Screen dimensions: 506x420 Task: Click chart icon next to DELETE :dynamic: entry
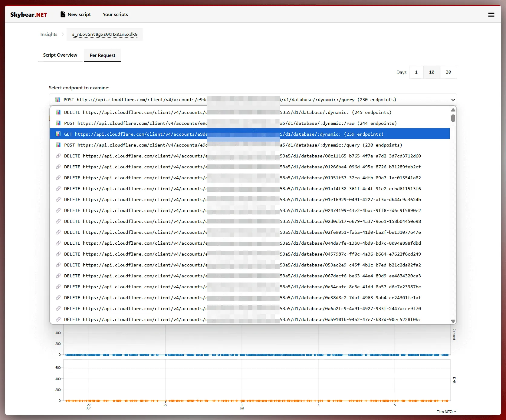point(58,112)
